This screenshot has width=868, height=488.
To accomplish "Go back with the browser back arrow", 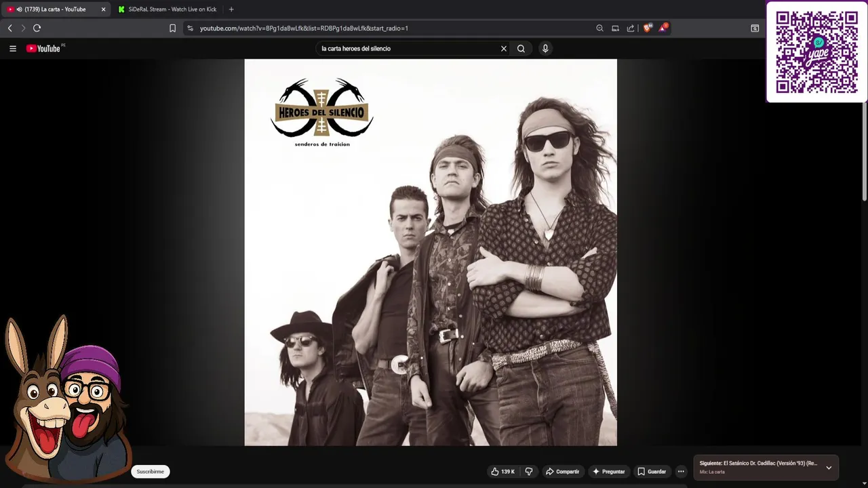I will [x=9, y=28].
